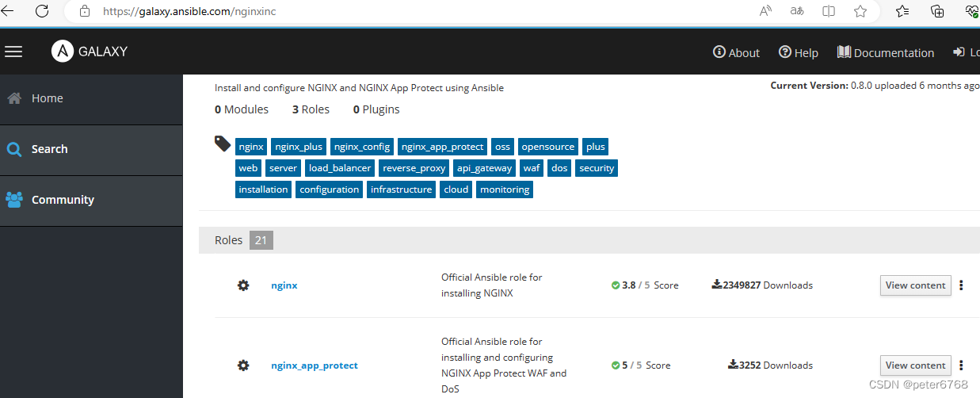Click the browser back arrow
980x398 pixels.
[7, 11]
